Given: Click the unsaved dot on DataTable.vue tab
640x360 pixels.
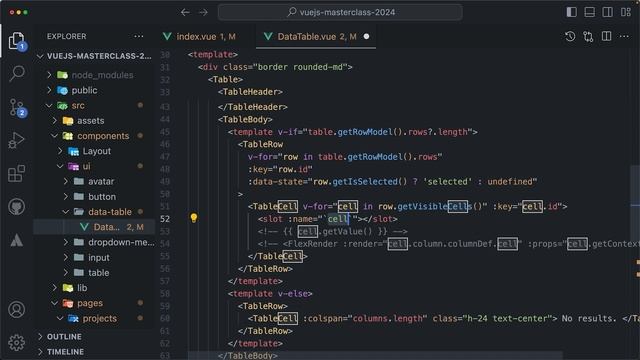Looking at the screenshot, I should [367, 36].
